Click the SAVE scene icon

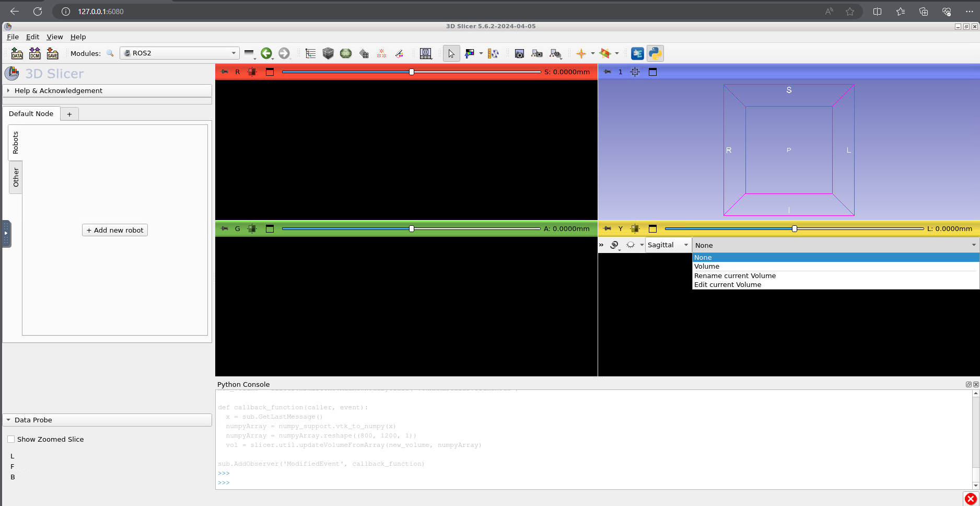pos(52,53)
